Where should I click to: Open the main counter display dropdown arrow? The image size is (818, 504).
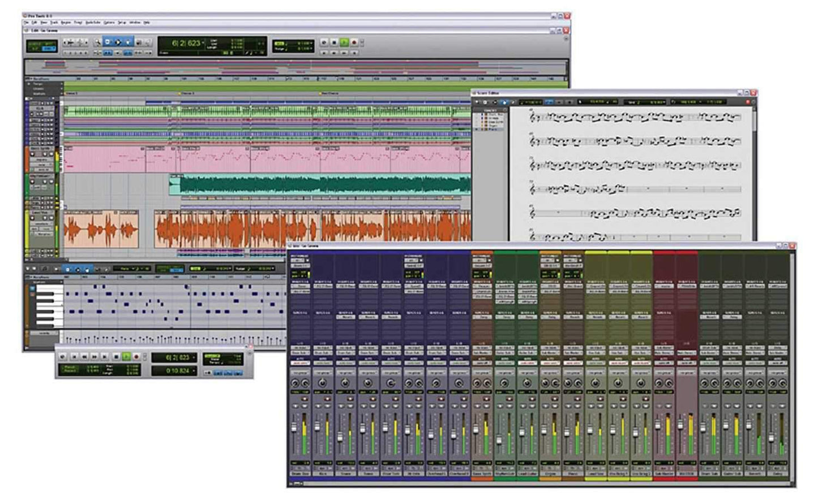tap(204, 42)
